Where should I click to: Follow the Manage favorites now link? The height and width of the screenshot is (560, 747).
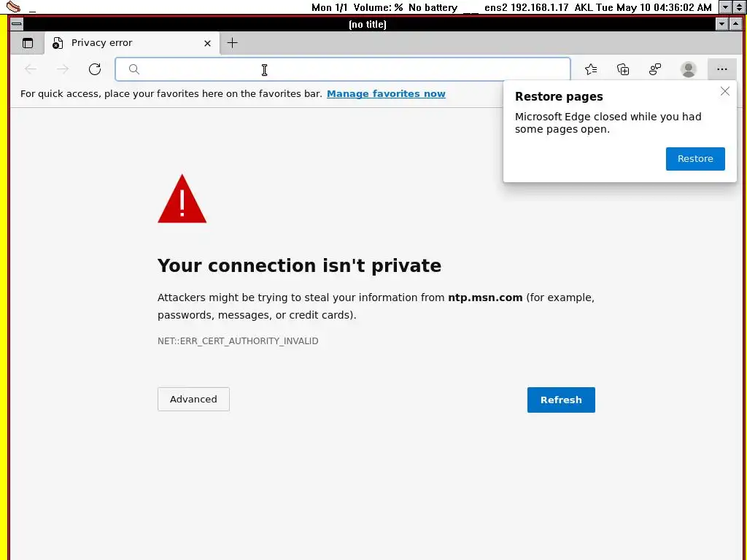tap(386, 94)
